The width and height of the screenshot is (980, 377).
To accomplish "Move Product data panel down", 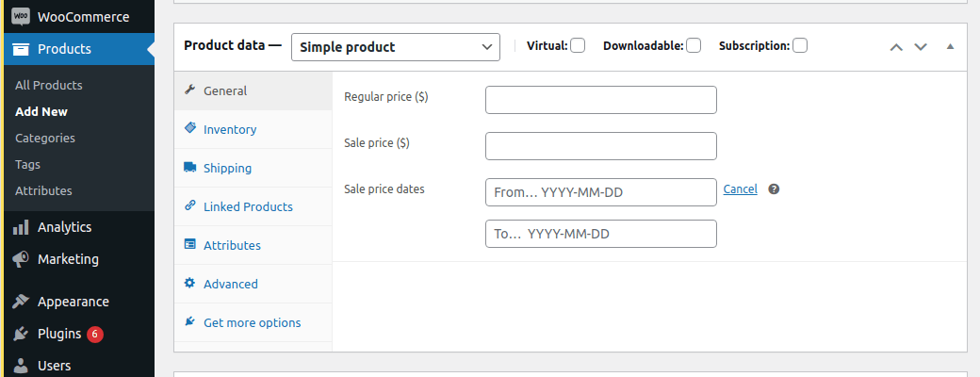I will coord(921,47).
